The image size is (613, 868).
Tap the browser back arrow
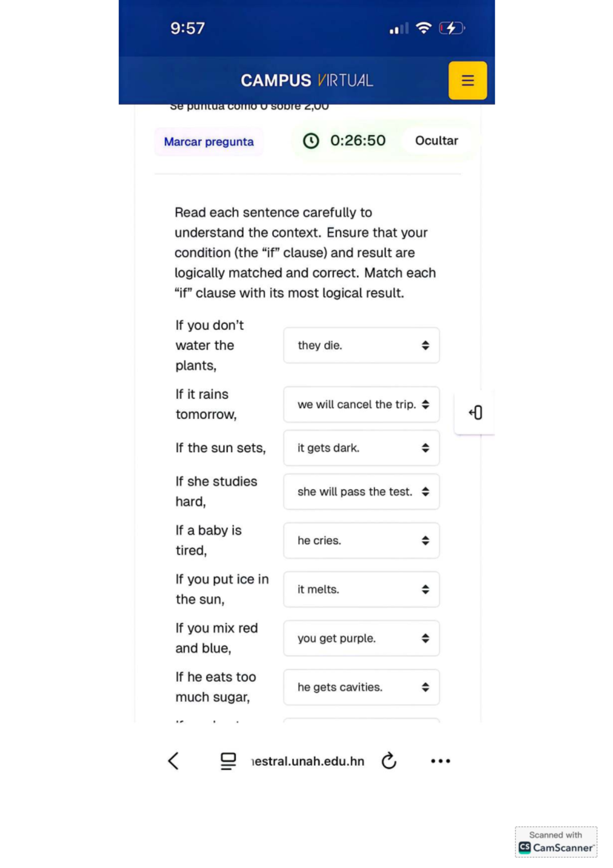(x=174, y=761)
